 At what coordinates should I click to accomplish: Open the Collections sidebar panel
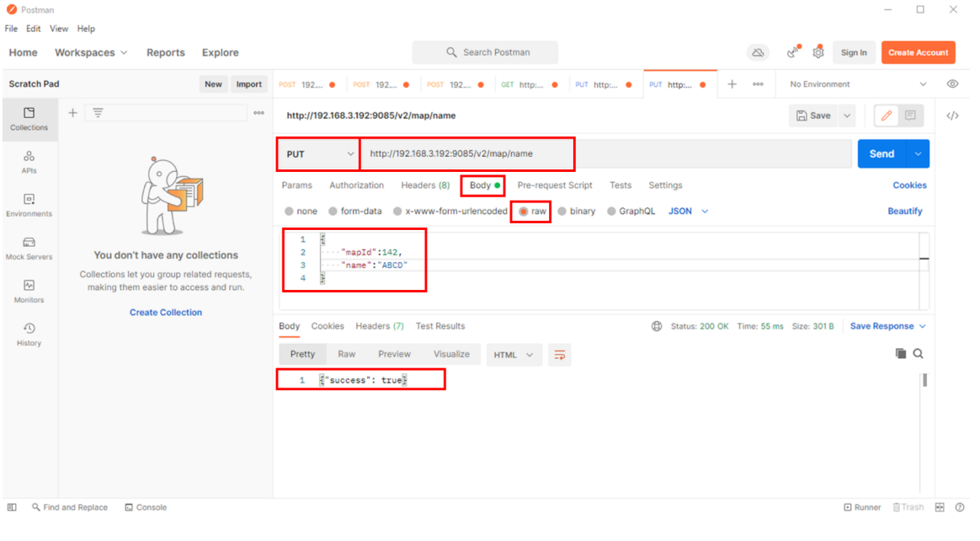tap(29, 119)
